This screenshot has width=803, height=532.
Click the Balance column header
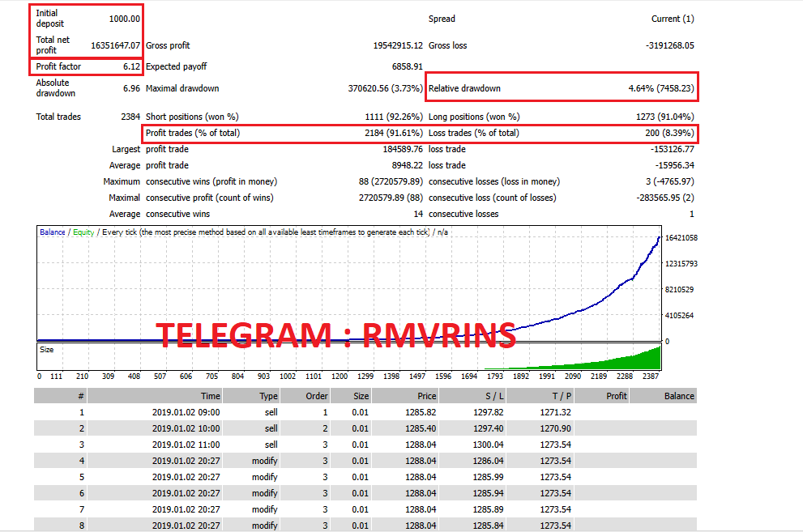tap(663, 396)
